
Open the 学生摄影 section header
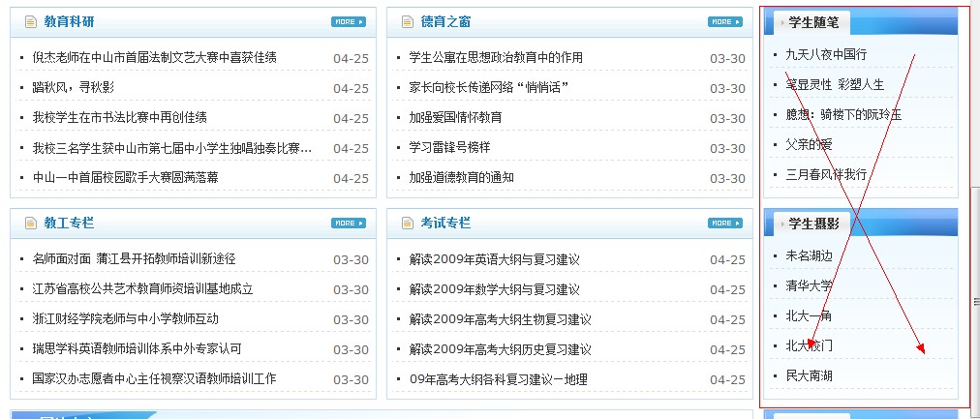[813, 224]
